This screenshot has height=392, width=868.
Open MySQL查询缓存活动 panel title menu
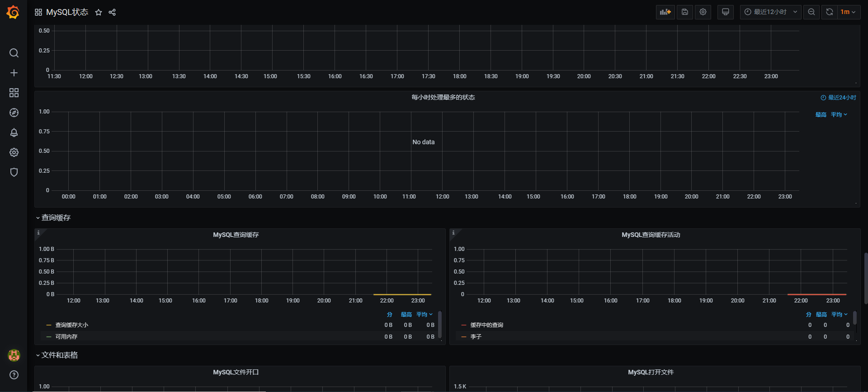click(x=651, y=235)
